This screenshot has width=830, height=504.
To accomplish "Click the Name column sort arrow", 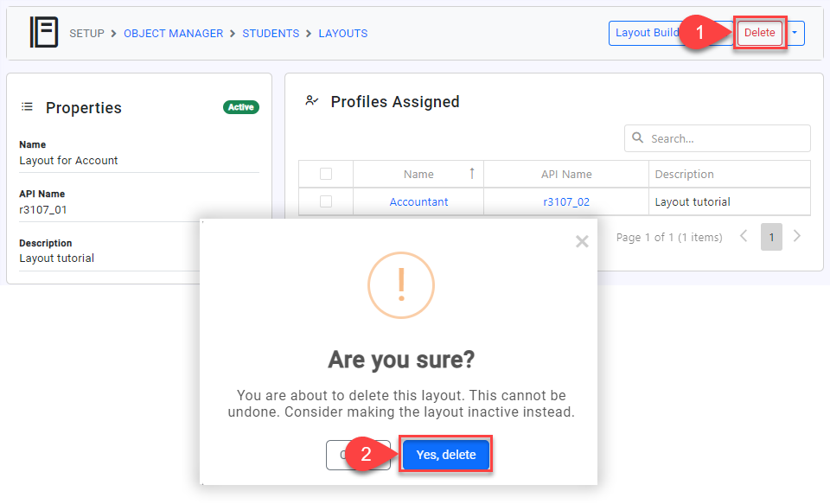I will click(x=471, y=174).
